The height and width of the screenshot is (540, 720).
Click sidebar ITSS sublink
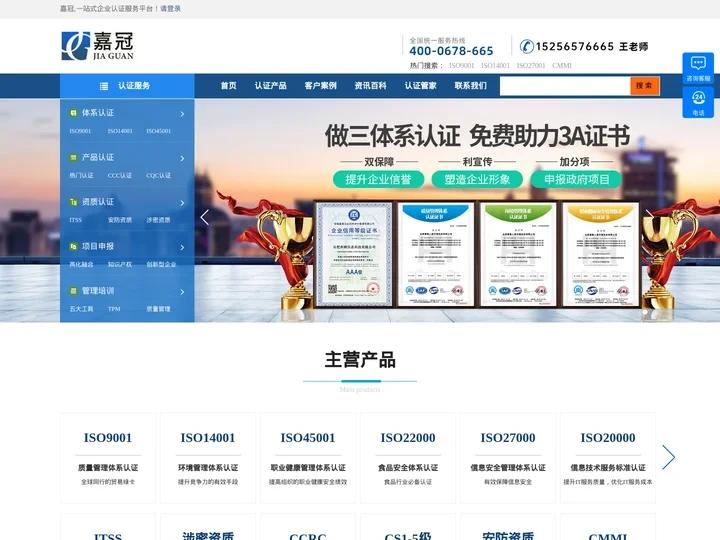pyautogui.click(x=76, y=220)
